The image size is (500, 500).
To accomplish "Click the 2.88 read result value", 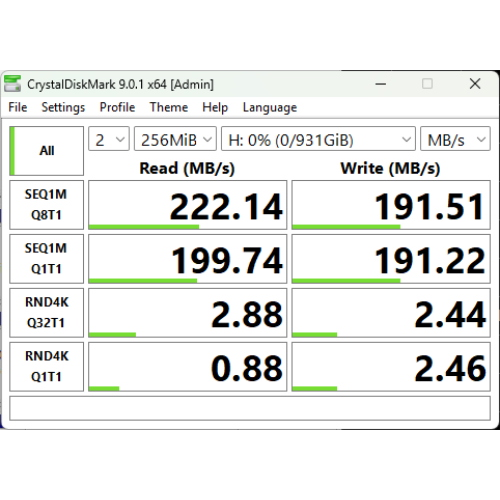I will 187,313.
